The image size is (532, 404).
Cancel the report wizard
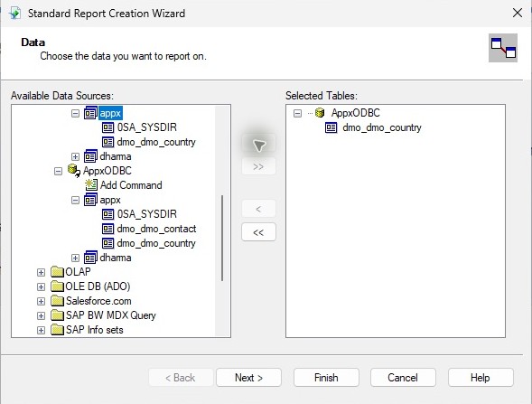coord(403,378)
